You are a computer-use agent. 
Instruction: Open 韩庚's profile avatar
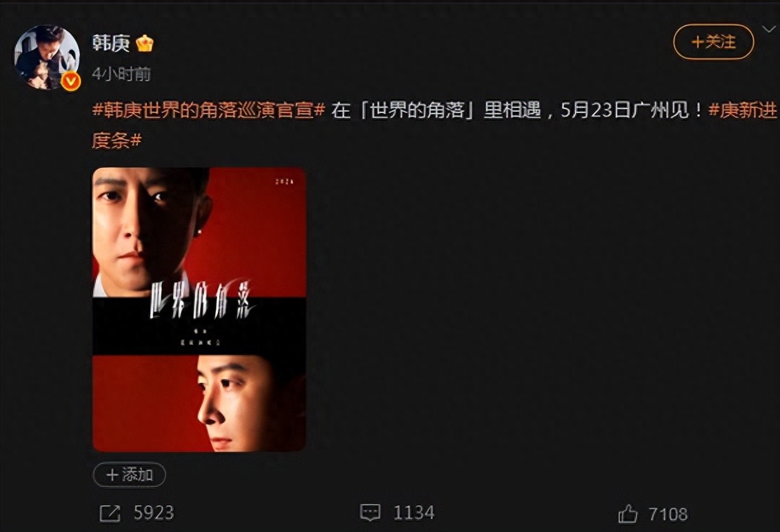(46, 57)
